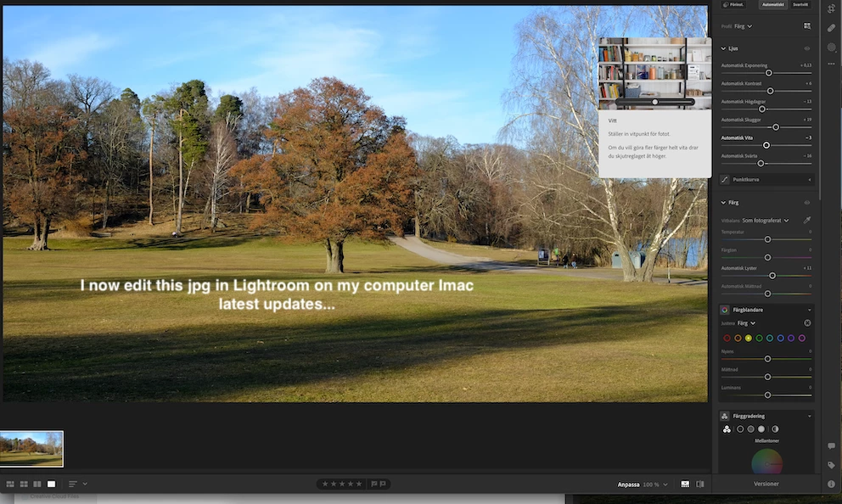Click the five-star rating control

pos(341,484)
